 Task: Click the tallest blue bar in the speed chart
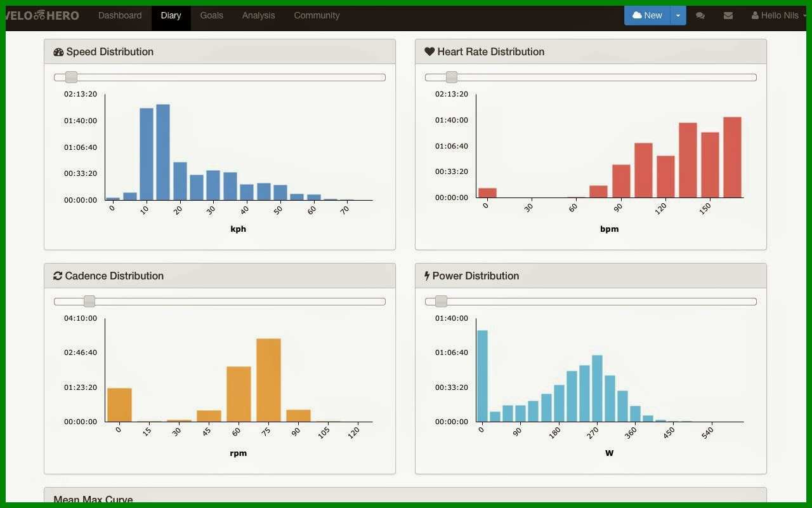[x=163, y=152]
